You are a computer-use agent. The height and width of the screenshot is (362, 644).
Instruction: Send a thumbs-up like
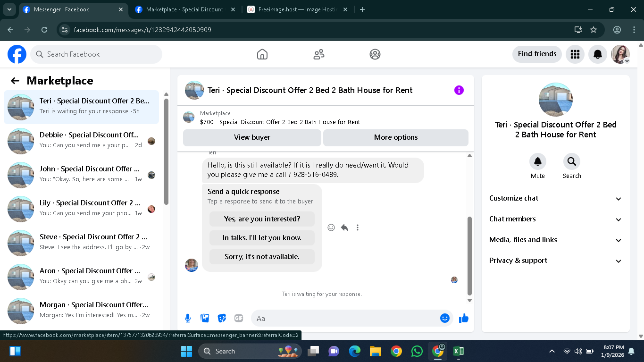[x=464, y=319]
